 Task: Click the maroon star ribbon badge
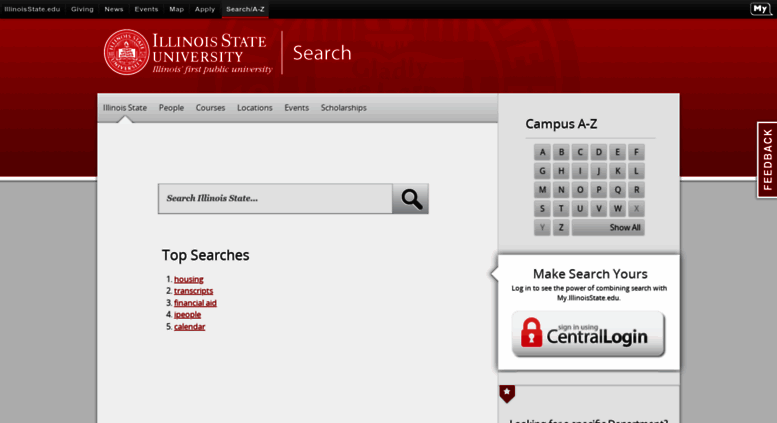coord(507,393)
